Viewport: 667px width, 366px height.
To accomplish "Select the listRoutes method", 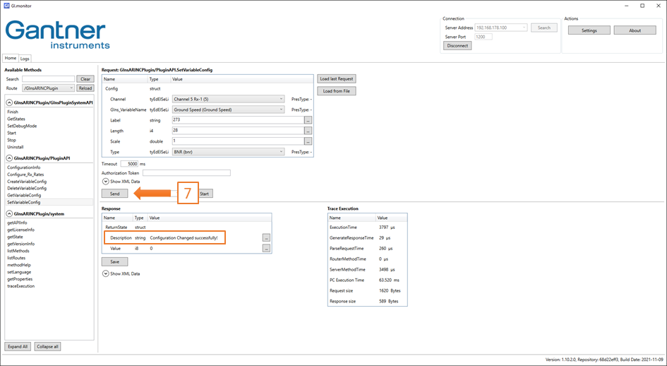I will point(16,258).
